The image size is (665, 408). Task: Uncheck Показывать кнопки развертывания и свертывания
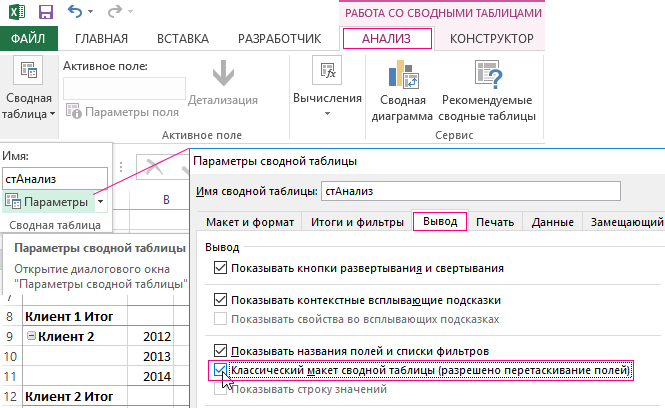pyautogui.click(x=221, y=268)
